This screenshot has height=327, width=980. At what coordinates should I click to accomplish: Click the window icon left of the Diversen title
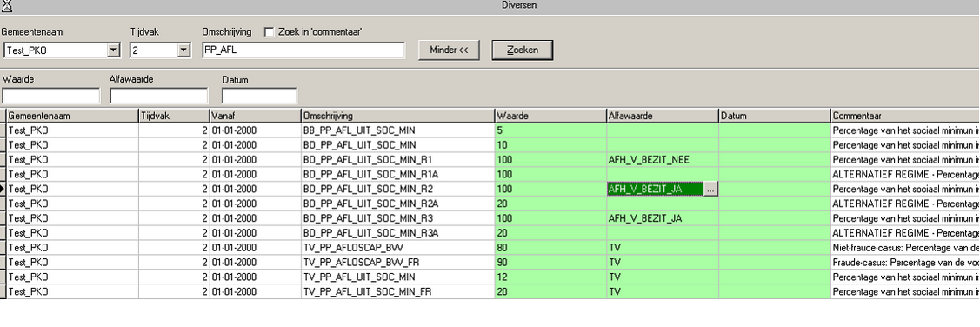pyautogui.click(x=7, y=6)
